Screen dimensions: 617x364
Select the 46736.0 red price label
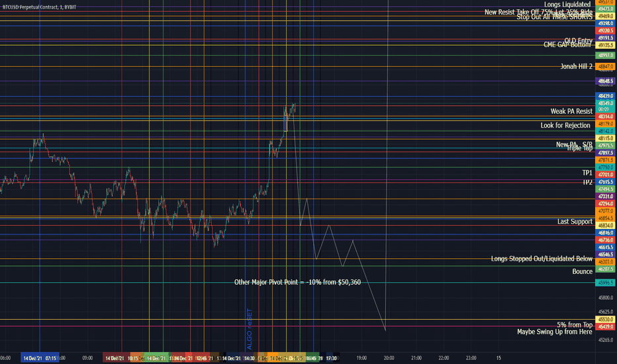click(605, 240)
